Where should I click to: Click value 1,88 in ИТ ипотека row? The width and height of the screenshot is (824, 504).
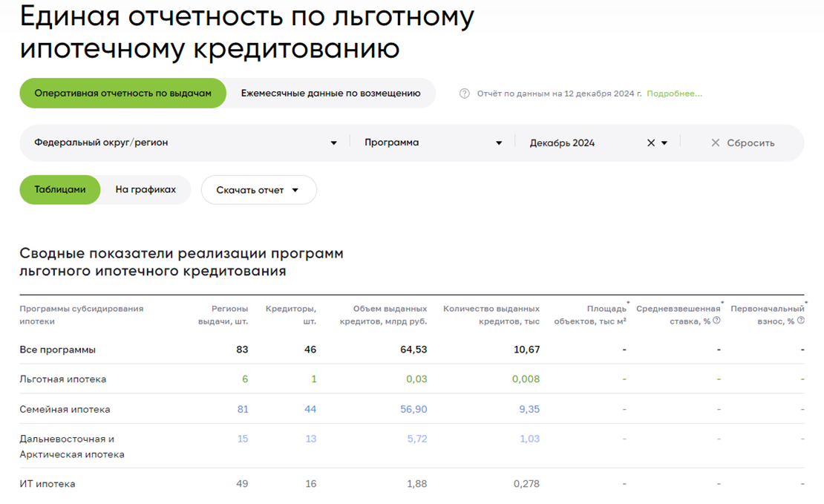[417, 483]
